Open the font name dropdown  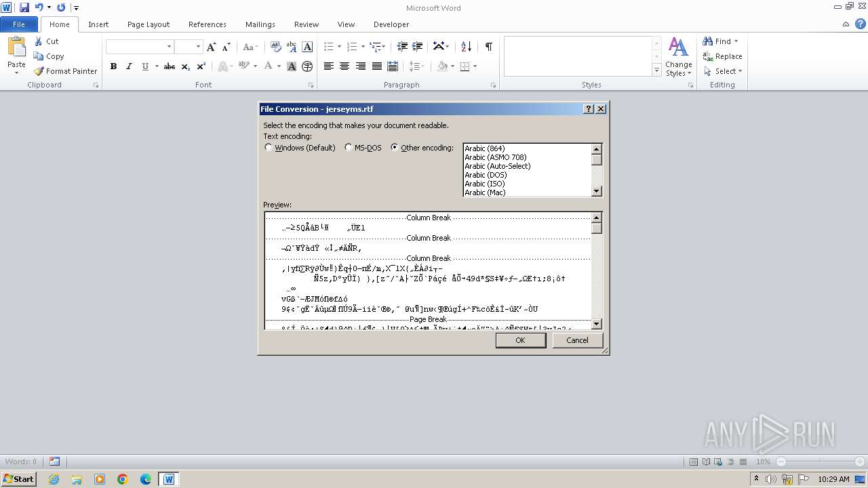click(169, 47)
